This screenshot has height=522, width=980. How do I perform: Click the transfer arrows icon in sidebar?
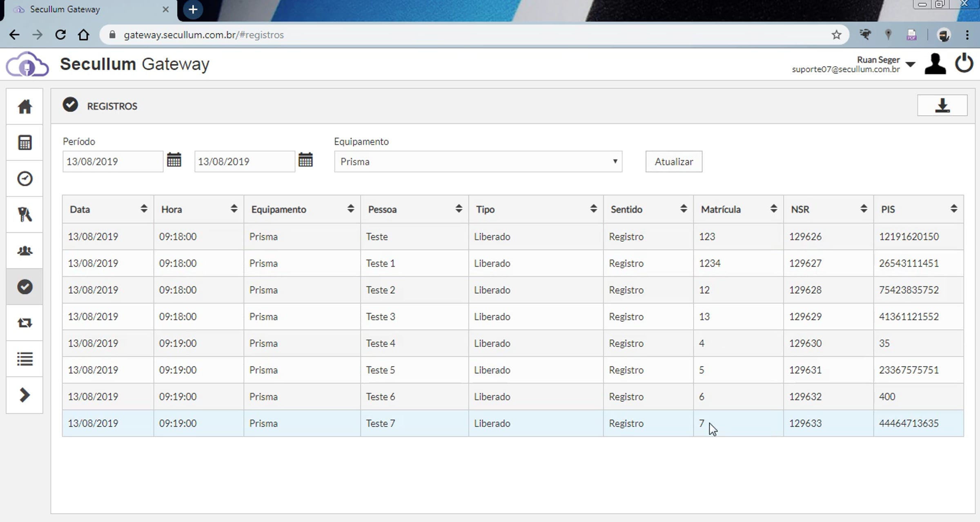pyautogui.click(x=24, y=323)
